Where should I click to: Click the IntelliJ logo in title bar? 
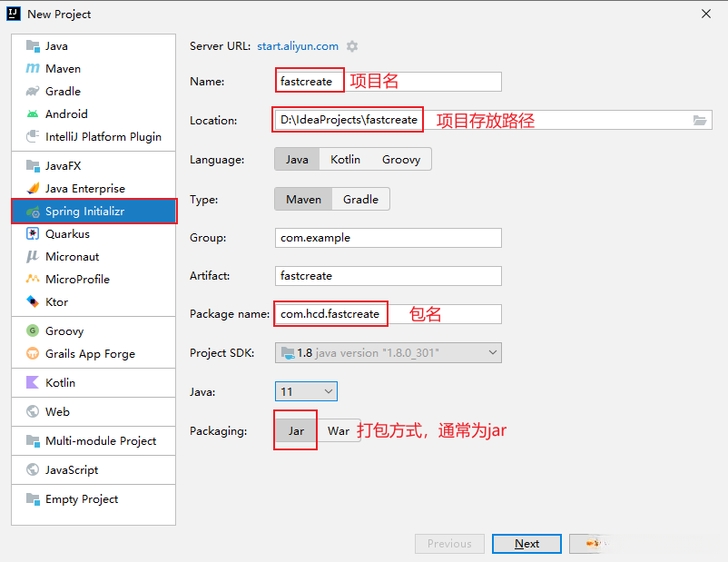[x=14, y=14]
